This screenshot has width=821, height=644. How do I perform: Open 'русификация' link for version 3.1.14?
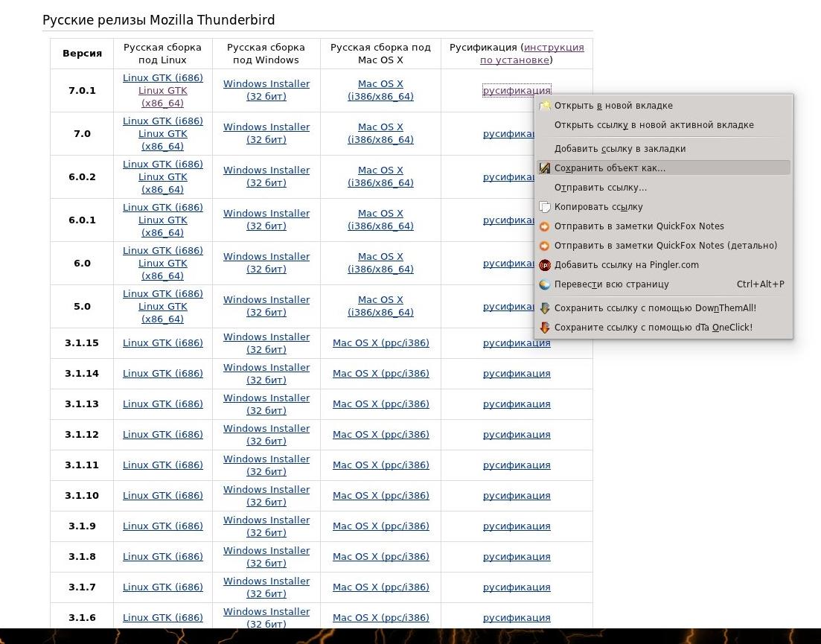coord(517,374)
